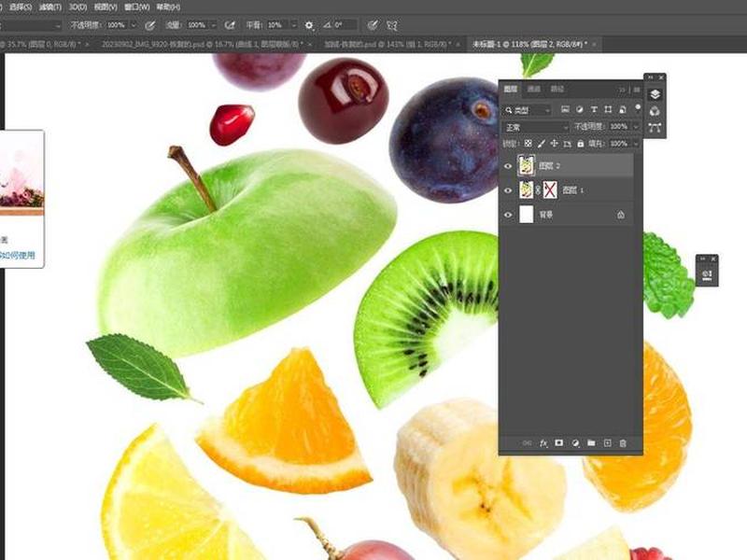Create a new layer

pos(608,442)
